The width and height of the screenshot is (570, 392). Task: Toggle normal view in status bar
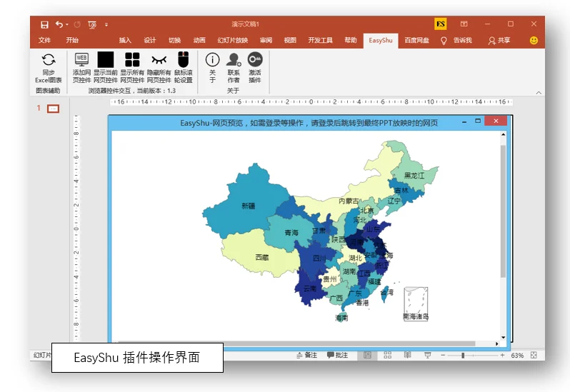(368, 355)
